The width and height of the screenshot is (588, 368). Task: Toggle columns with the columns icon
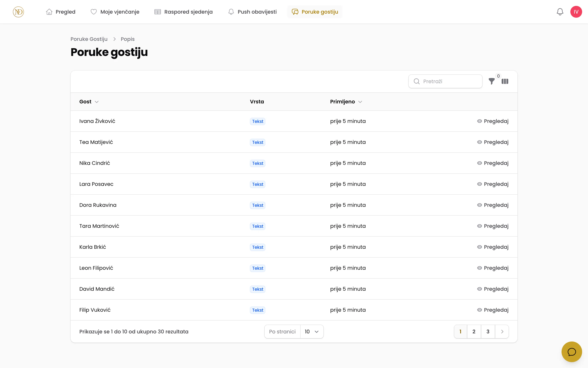[x=505, y=81]
